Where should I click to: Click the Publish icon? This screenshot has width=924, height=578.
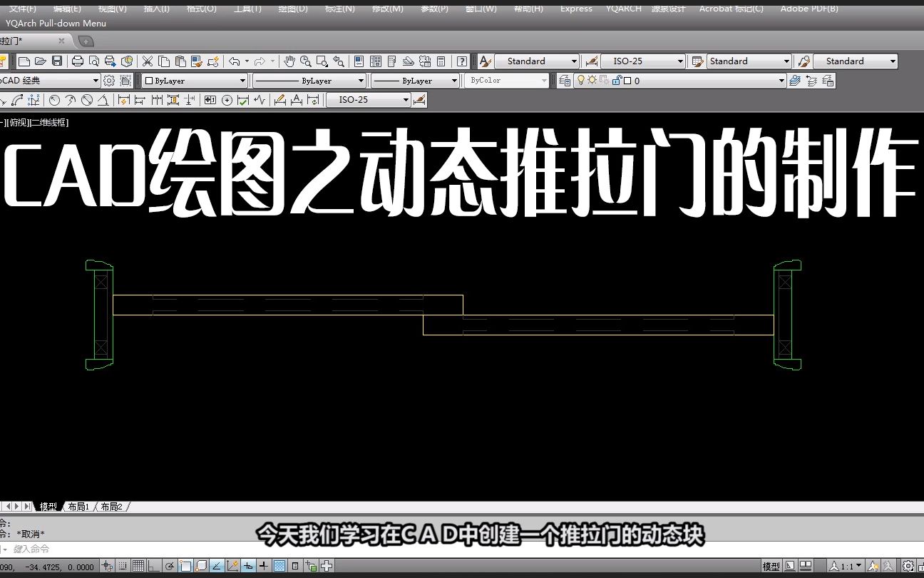coord(111,61)
